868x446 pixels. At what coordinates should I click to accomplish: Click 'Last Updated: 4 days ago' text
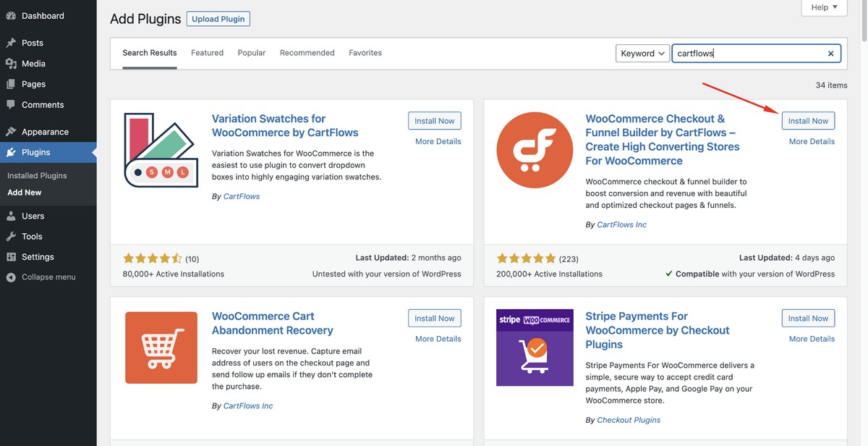[787, 258]
